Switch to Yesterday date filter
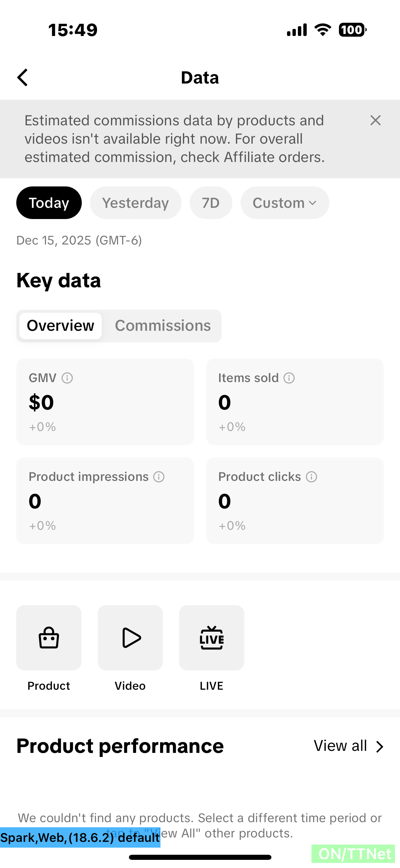This screenshot has height=868, width=400. (135, 203)
